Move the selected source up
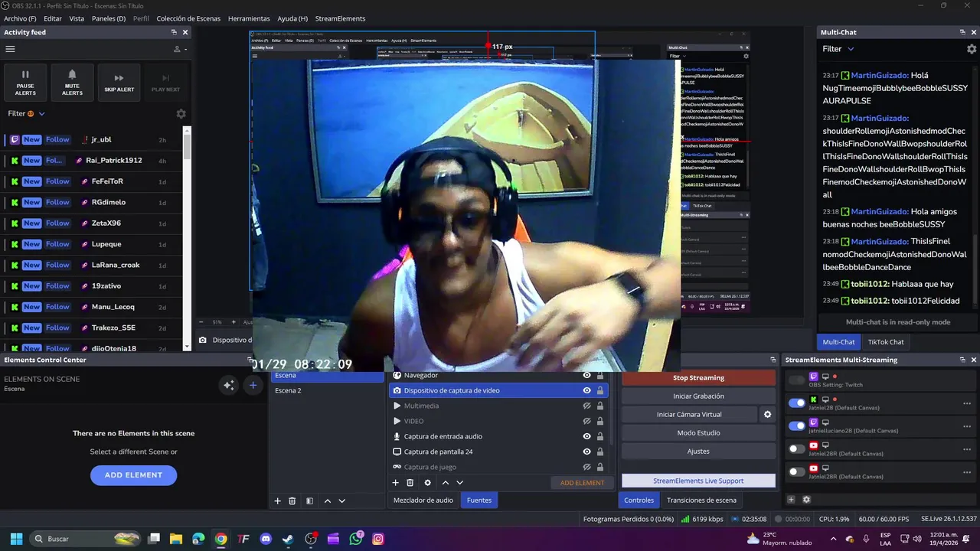Screen dimensions: 980x551 [446, 483]
